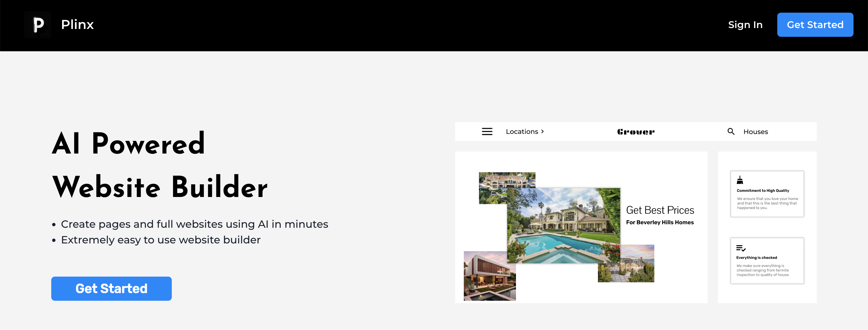Click the checklist icon above Everything is checked
Screen dimensions: 868x330
tap(741, 248)
